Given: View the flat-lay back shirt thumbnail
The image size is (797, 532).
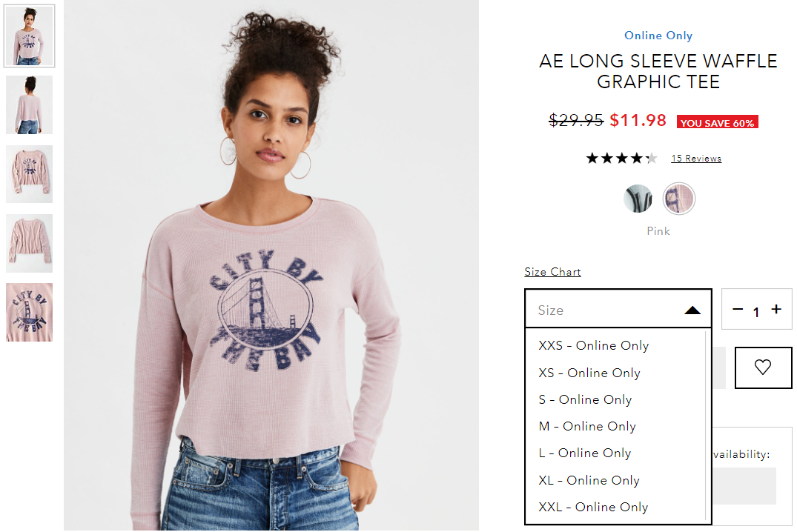Looking at the screenshot, I should click(x=30, y=243).
